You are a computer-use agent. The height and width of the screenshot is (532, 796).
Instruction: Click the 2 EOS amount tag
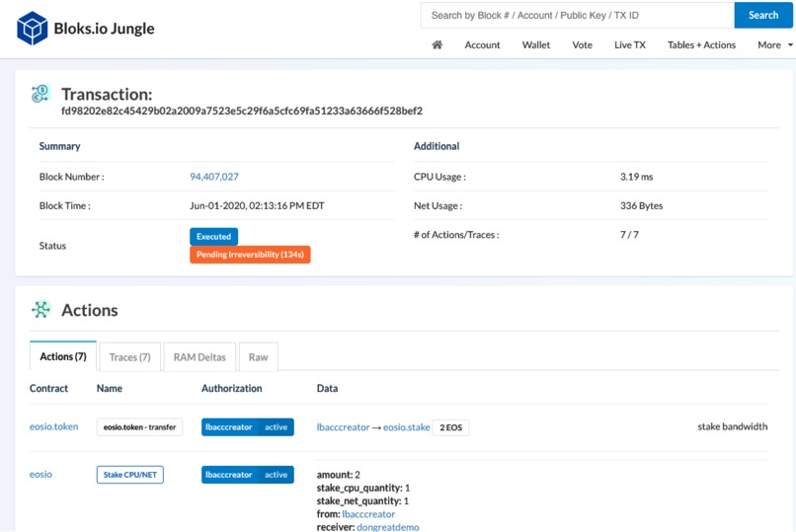(450, 427)
